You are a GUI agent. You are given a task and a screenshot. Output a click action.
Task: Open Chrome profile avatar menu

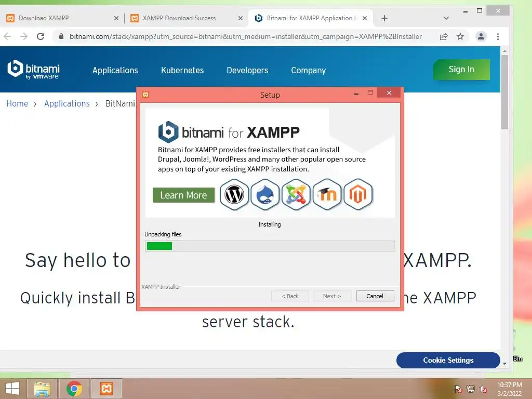coord(481,36)
